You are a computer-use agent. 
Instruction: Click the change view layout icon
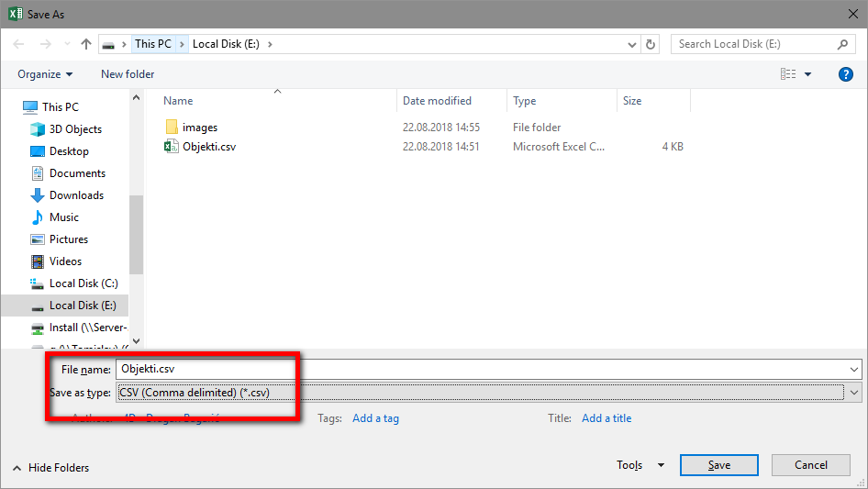pos(788,74)
